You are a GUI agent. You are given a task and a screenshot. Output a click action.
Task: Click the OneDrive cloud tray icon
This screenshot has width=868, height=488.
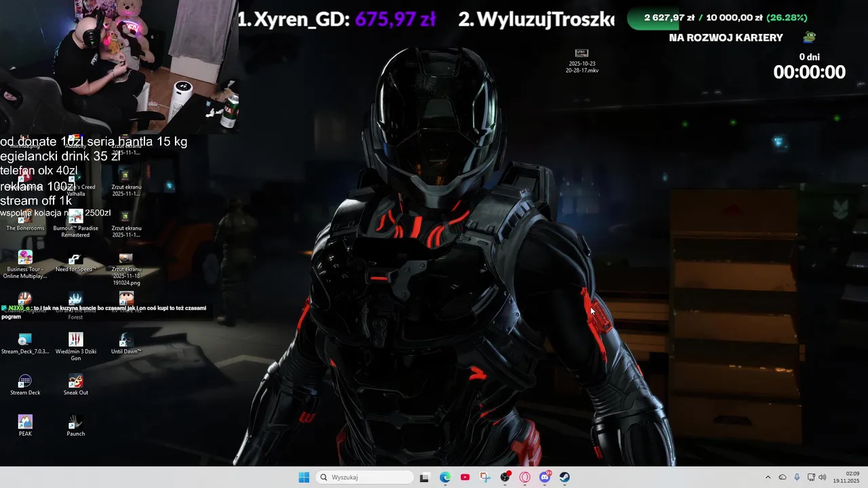coord(783,477)
